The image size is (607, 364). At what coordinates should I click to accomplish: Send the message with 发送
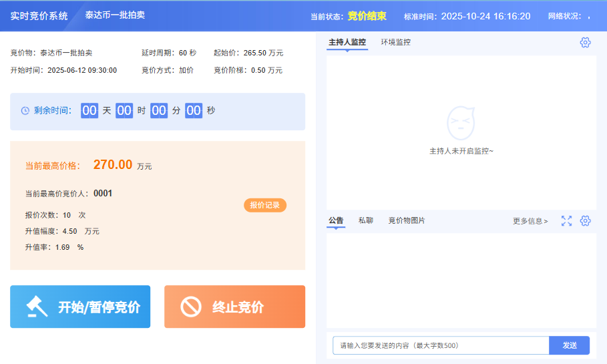click(x=569, y=345)
